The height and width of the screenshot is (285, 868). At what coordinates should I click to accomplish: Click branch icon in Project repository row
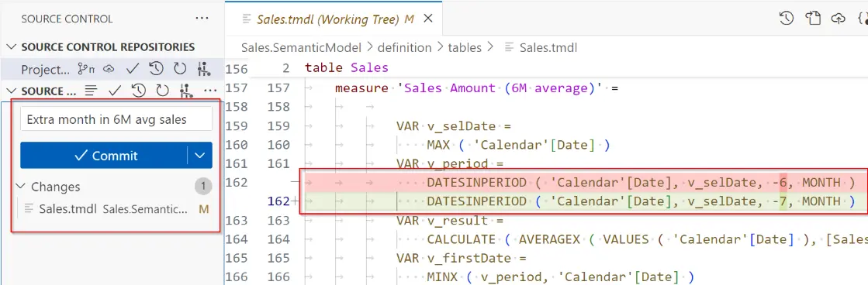tap(86, 69)
